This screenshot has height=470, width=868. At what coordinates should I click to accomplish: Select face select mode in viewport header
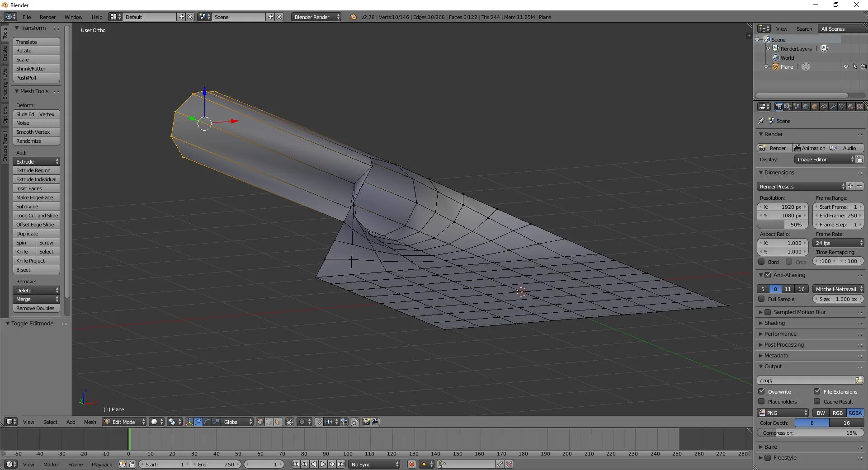pyautogui.click(x=278, y=422)
